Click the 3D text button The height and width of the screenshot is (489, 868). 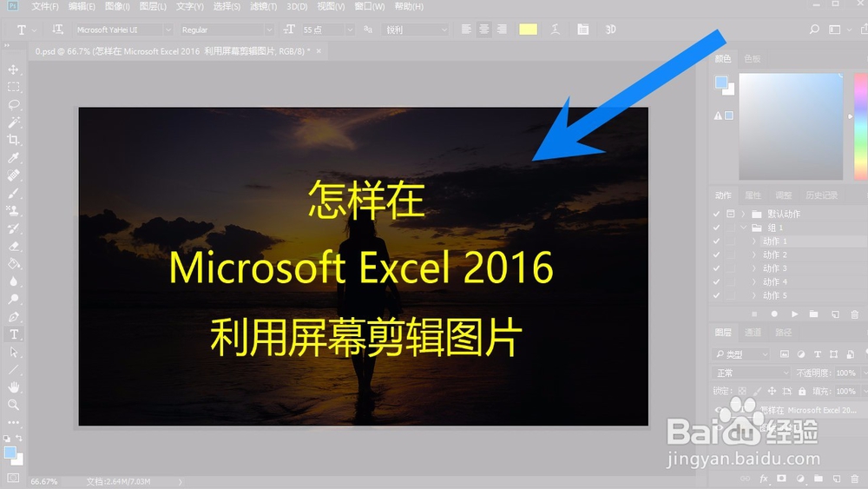click(x=610, y=30)
